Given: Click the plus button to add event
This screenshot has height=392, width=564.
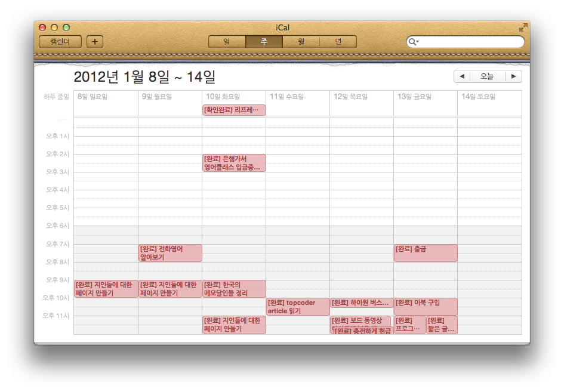Looking at the screenshot, I should pyautogui.click(x=95, y=42).
